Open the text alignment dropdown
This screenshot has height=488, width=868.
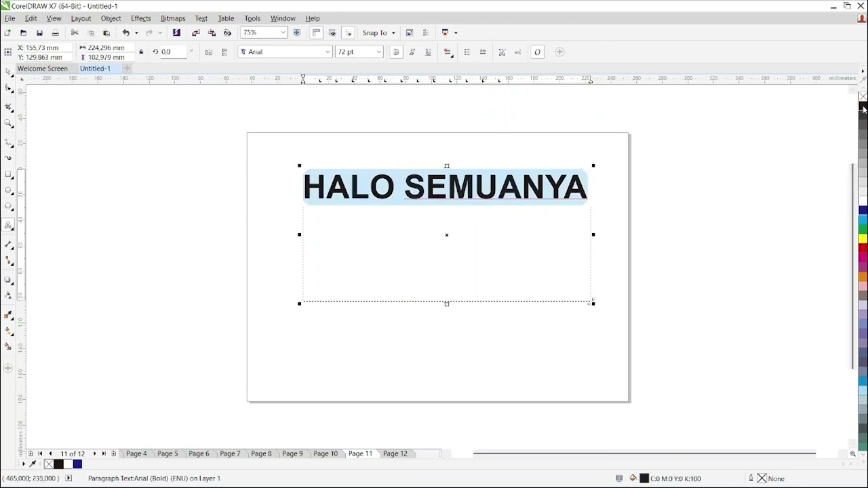(x=448, y=52)
